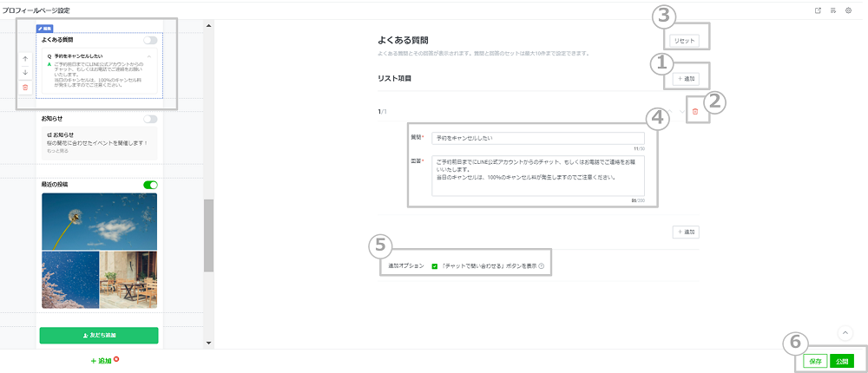
Task: Click the list icon in the top bar
Action: tap(833, 10)
